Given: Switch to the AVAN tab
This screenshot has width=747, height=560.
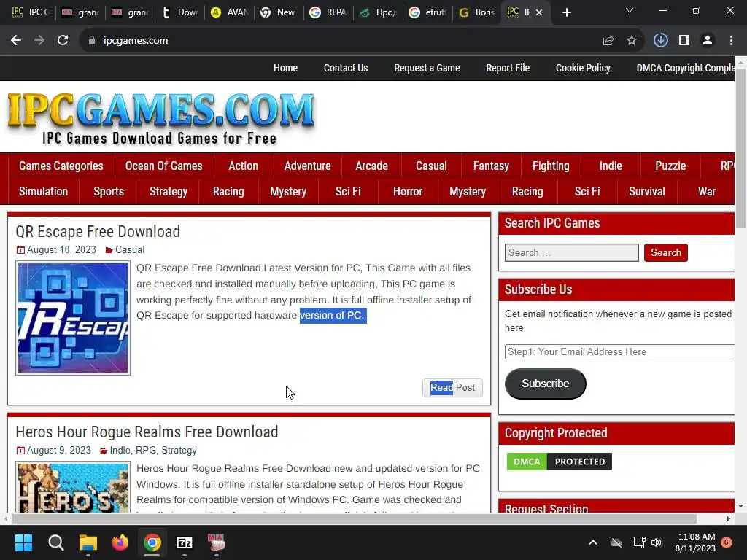Looking at the screenshot, I should 229,12.
